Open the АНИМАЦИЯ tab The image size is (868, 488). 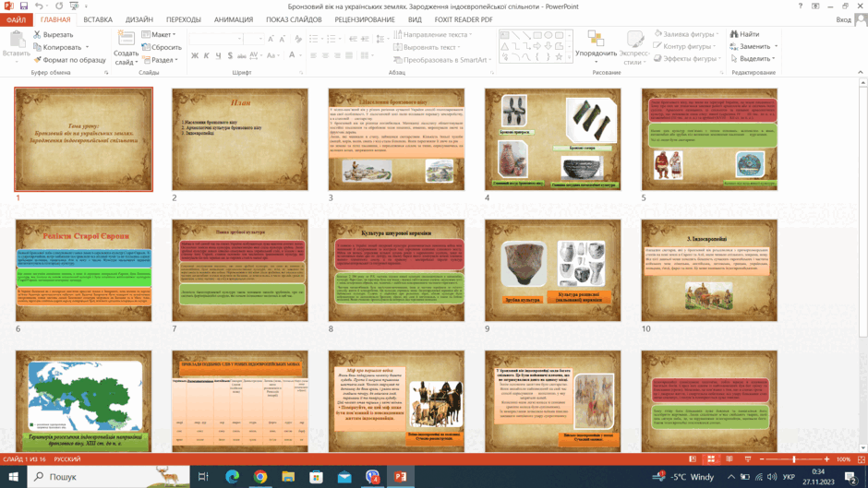coord(234,19)
